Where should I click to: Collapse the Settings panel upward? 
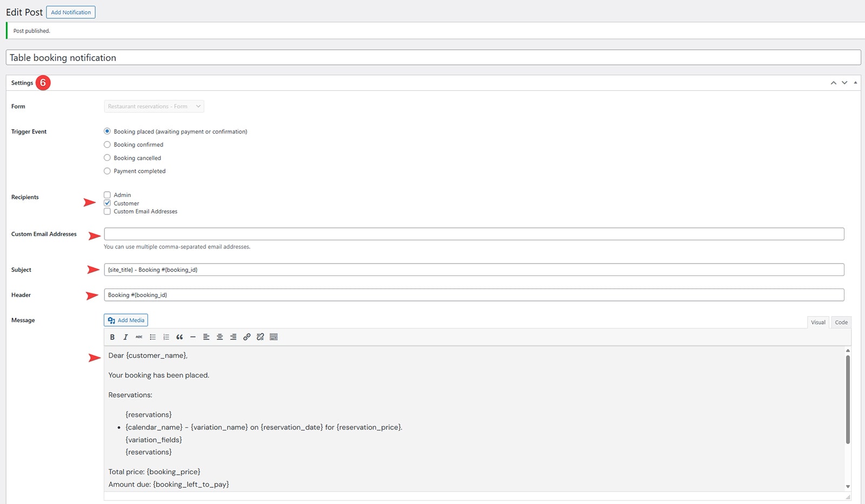pos(833,82)
